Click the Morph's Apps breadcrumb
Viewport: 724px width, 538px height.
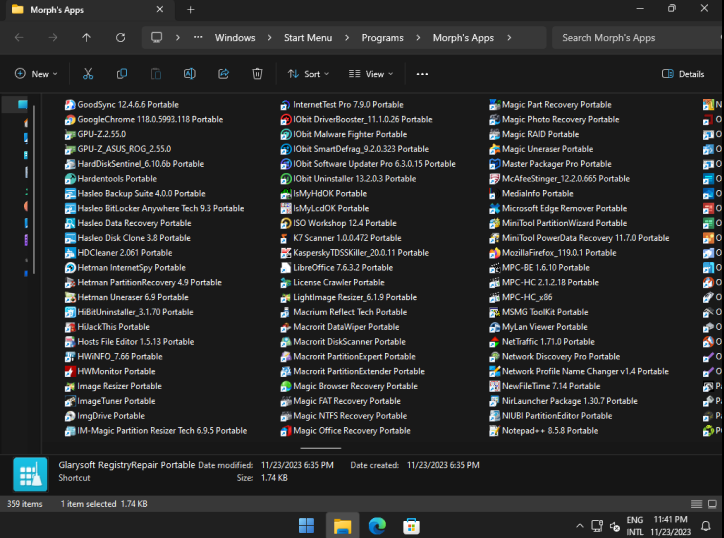pyautogui.click(x=463, y=37)
